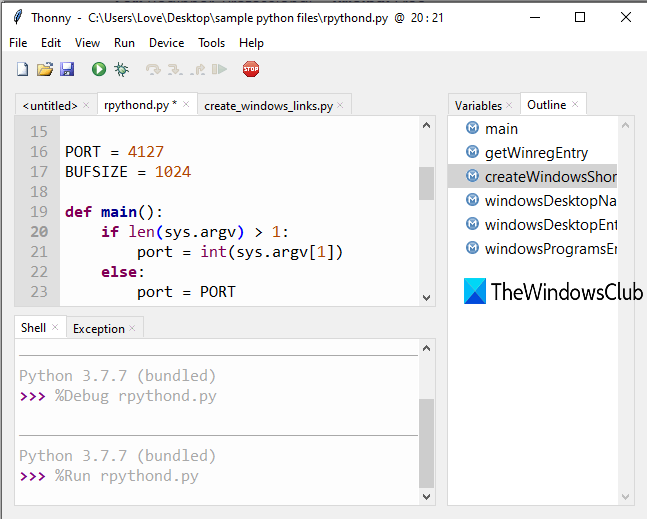Save the file using floppy disk icon
647x520 pixels.
tap(67, 69)
